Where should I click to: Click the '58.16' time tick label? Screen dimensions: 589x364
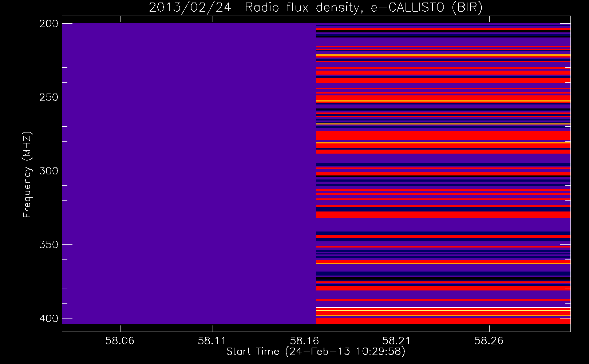(x=304, y=341)
